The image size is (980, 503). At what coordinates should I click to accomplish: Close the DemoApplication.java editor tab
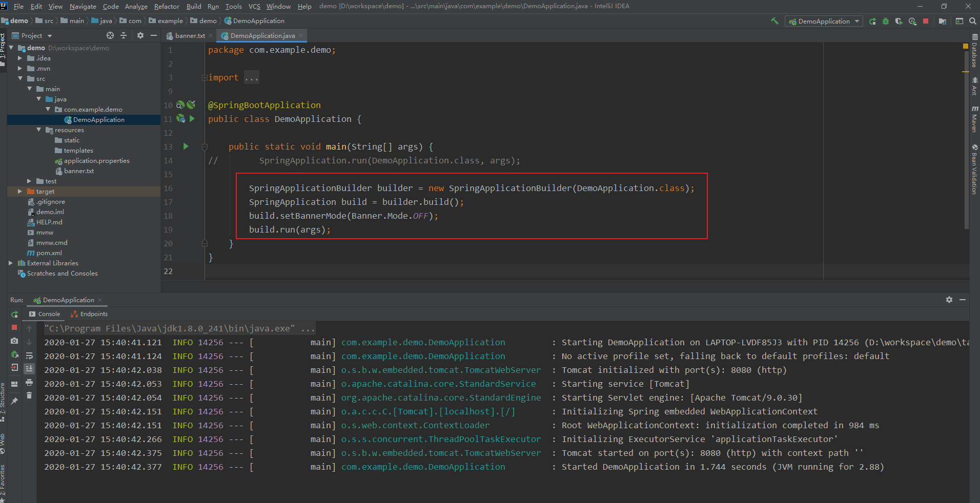pyautogui.click(x=301, y=35)
